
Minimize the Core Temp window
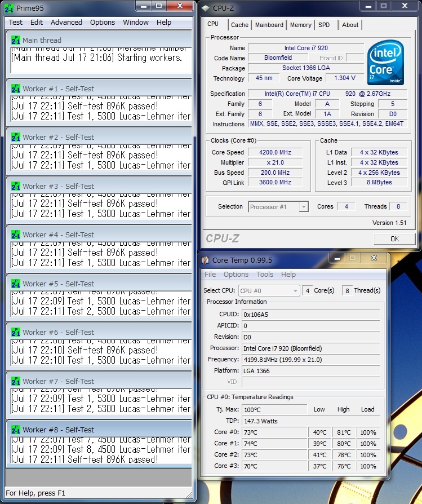point(337,258)
